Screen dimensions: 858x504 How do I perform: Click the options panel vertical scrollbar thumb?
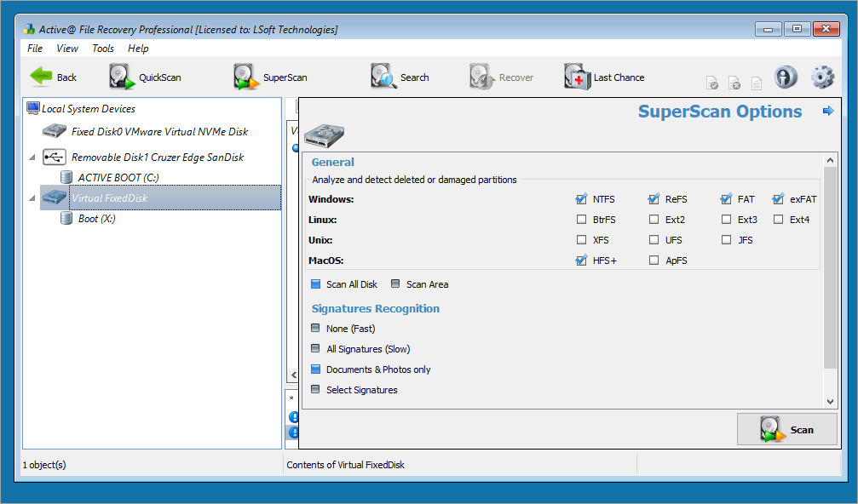point(830,268)
